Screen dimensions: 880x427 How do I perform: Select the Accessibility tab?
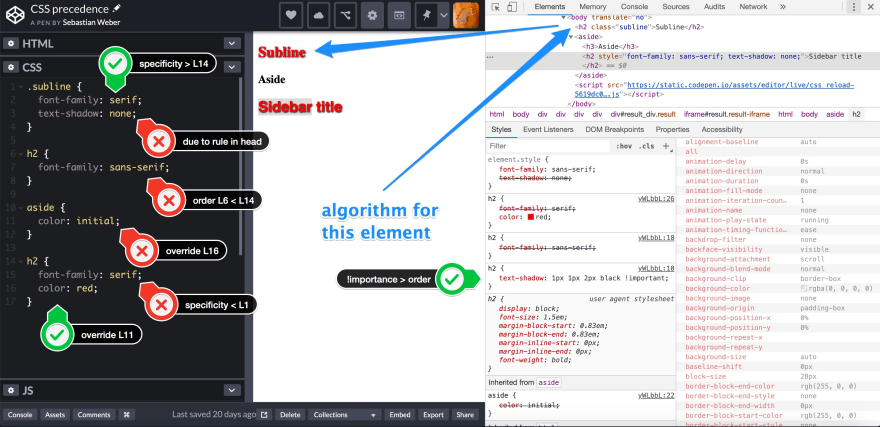(x=722, y=130)
